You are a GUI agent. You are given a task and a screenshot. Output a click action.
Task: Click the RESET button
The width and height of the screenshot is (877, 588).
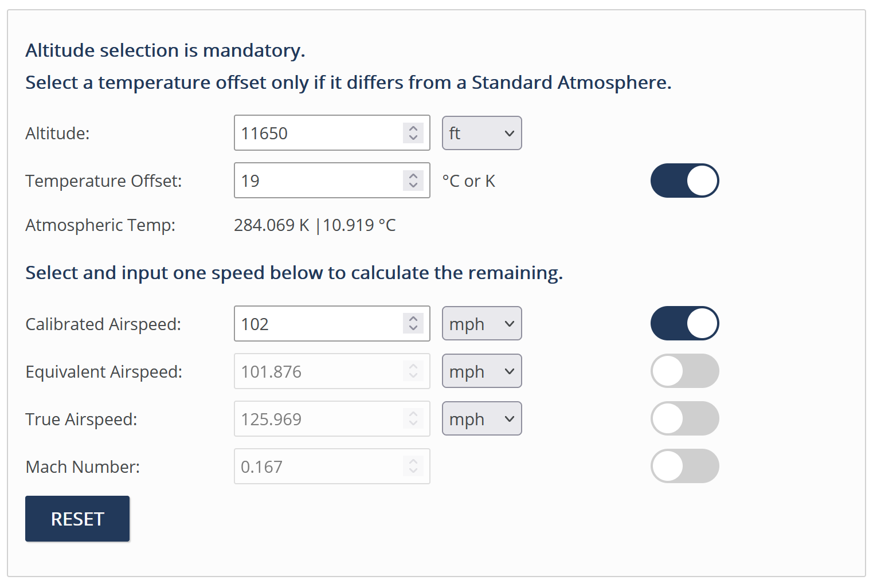pyautogui.click(x=77, y=519)
